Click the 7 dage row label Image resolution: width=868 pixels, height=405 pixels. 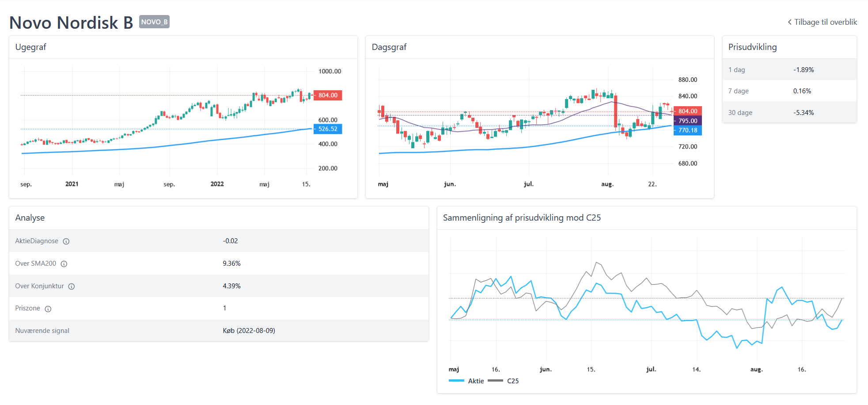(738, 91)
